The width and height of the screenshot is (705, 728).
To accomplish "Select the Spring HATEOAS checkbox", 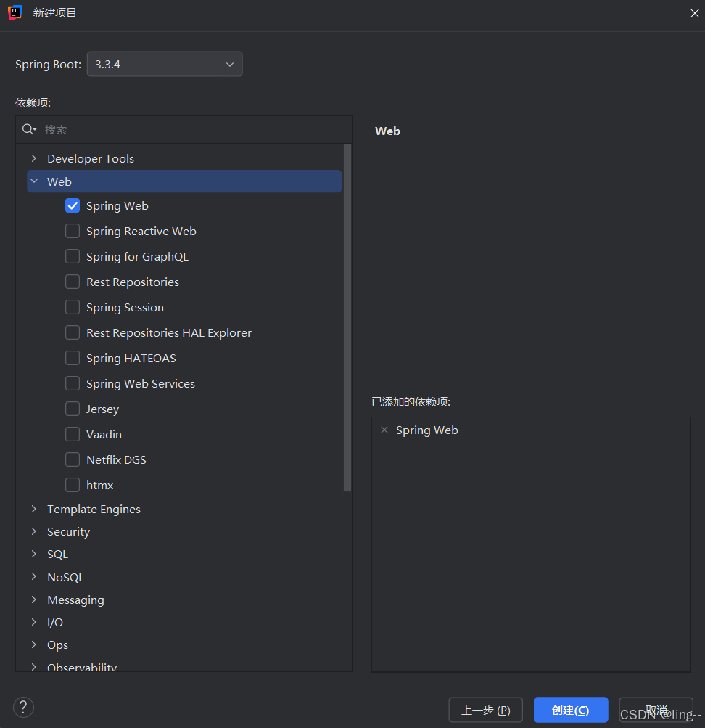I will pyautogui.click(x=73, y=358).
